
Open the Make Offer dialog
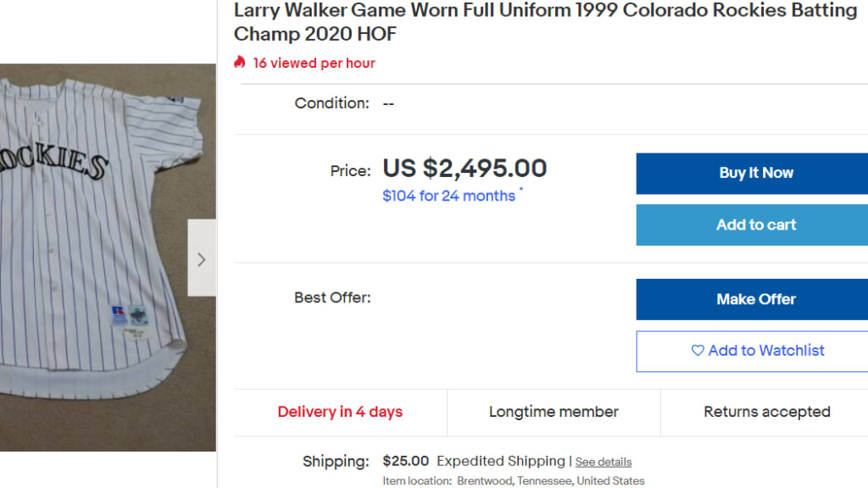(x=755, y=299)
